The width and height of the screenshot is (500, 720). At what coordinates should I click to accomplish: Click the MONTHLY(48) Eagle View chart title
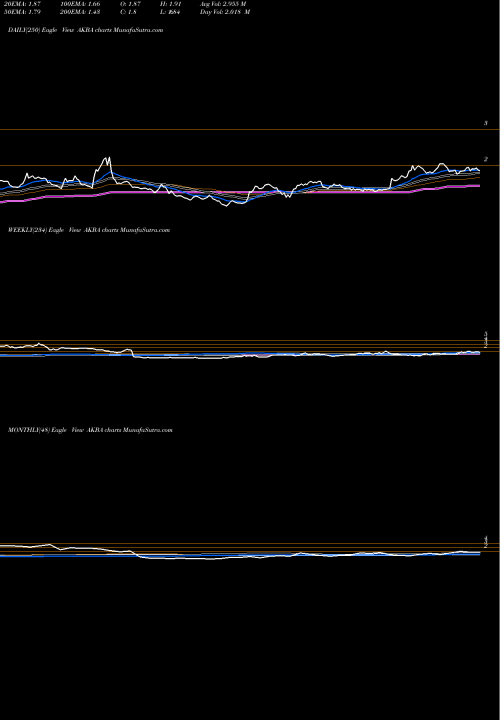click(x=90, y=430)
